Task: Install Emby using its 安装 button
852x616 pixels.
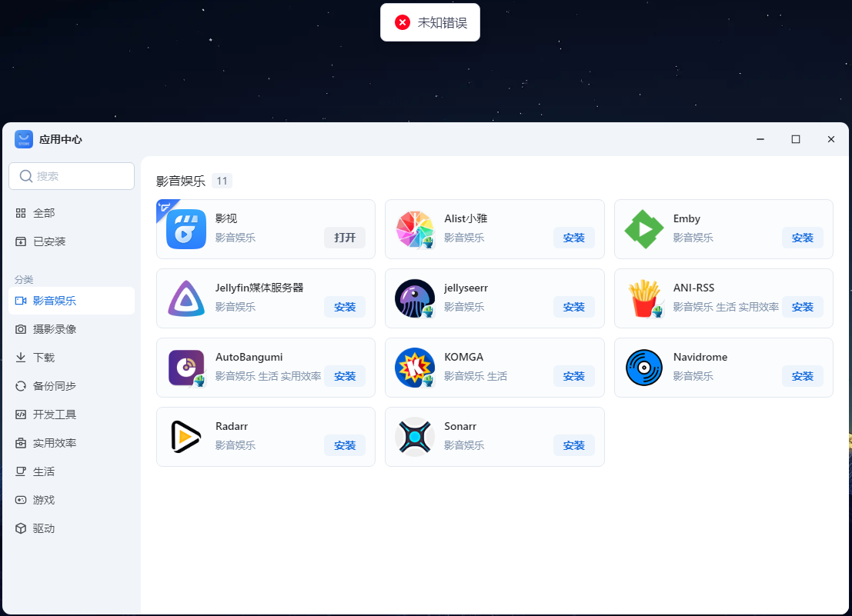Action: coord(803,238)
